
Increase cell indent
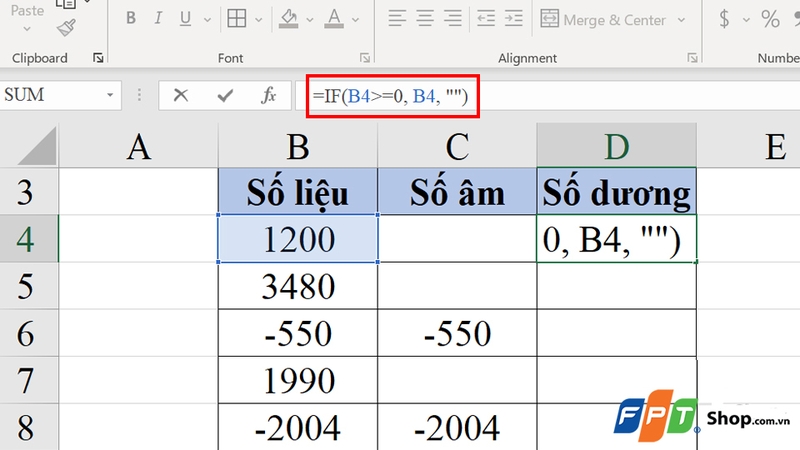(513, 19)
